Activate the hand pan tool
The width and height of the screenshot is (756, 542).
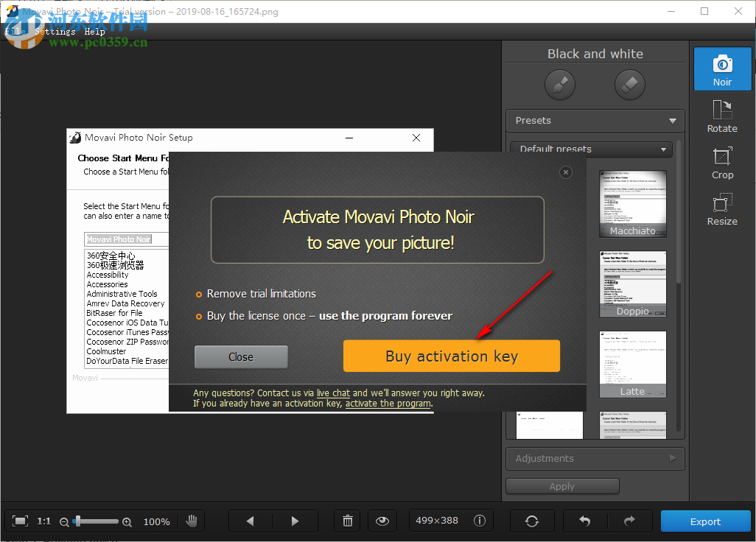pyautogui.click(x=192, y=521)
